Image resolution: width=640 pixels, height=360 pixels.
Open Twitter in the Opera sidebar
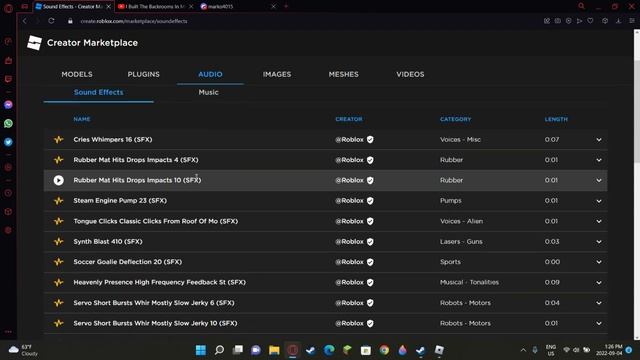pos(8,142)
